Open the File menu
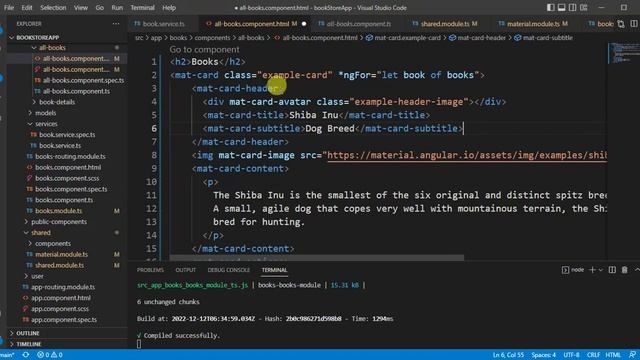 click(x=9, y=7)
